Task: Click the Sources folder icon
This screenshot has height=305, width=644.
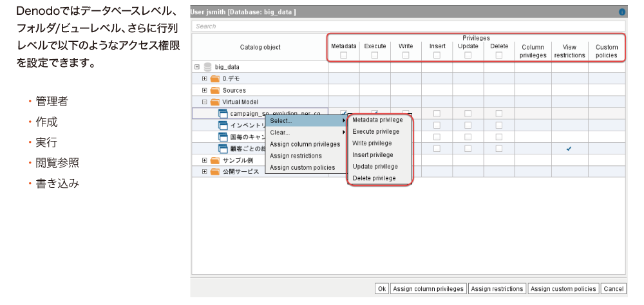Action: coord(215,90)
